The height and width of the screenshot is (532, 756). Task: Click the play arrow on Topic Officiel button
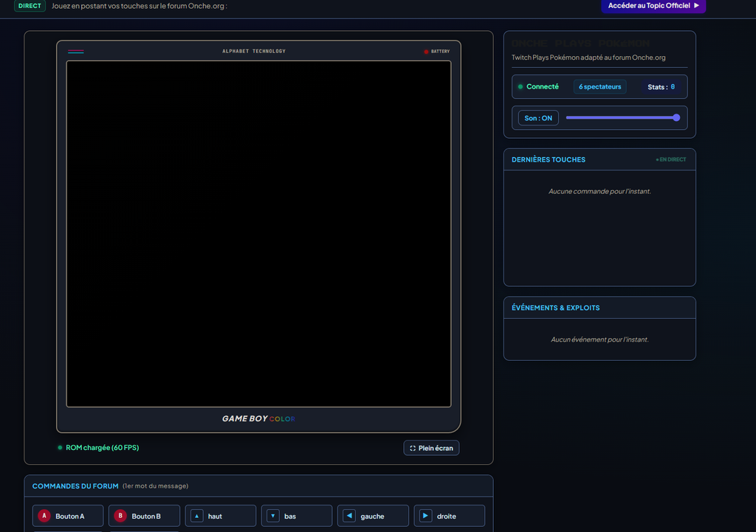tap(696, 5)
